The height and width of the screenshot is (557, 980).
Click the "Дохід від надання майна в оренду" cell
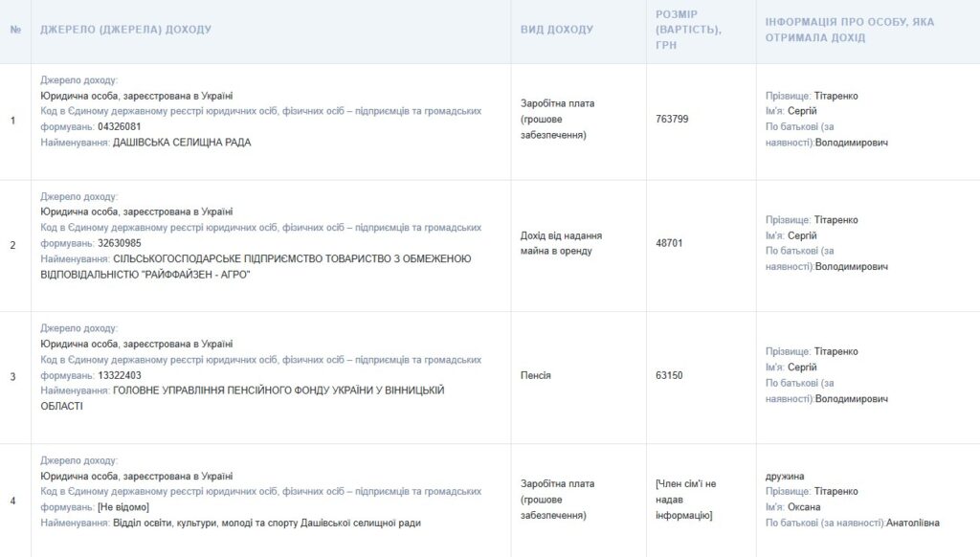click(x=561, y=243)
